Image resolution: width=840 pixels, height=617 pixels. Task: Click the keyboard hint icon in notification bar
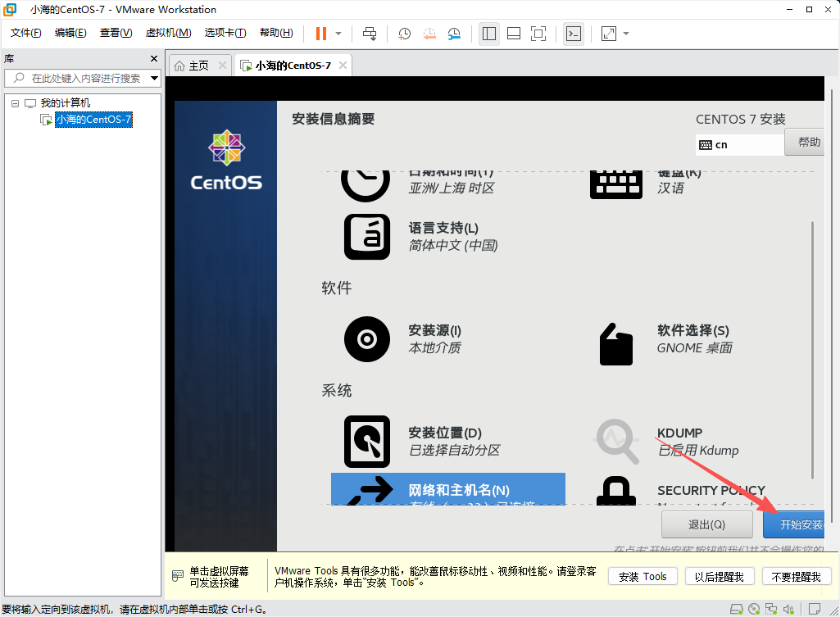coord(178,576)
